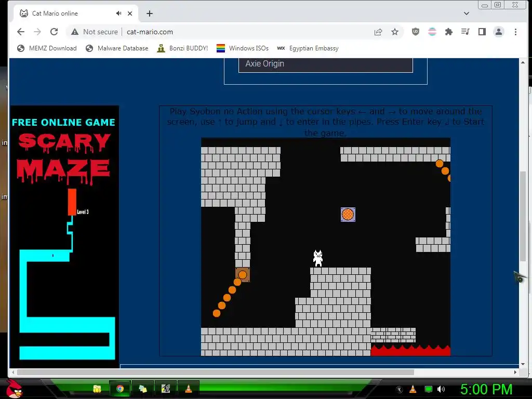Viewport: 532px width, 399px height.
Task: Reload the cat-mario.com page
Action: pyautogui.click(x=54, y=32)
